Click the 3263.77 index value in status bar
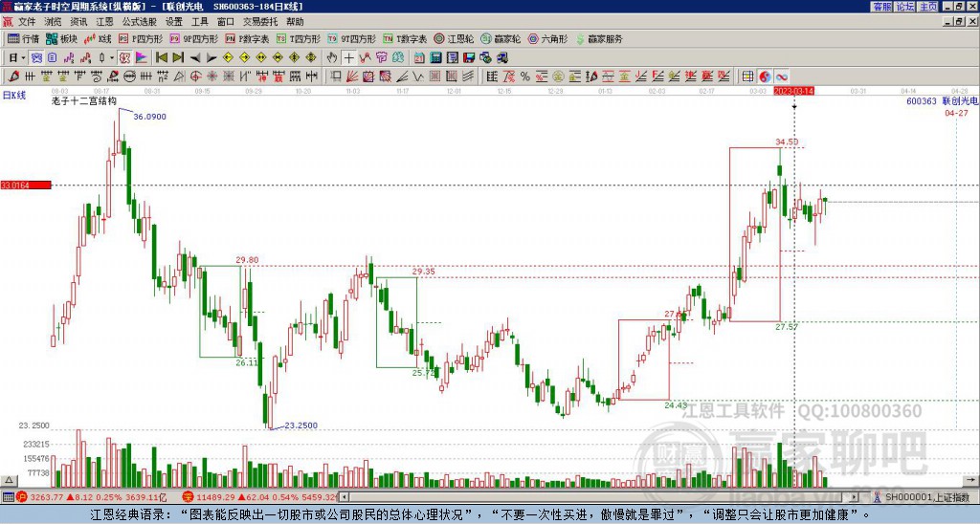The width and height of the screenshot is (980, 524). (x=47, y=497)
